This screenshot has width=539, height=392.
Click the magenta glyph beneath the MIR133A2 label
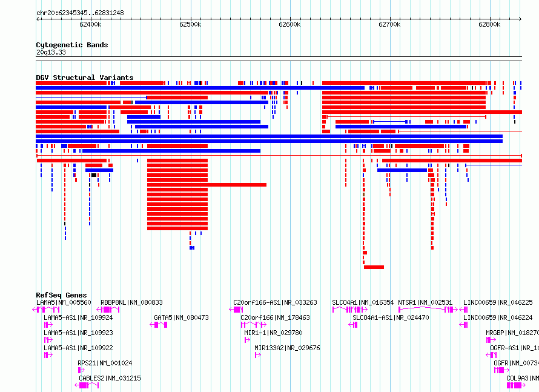click(x=258, y=355)
